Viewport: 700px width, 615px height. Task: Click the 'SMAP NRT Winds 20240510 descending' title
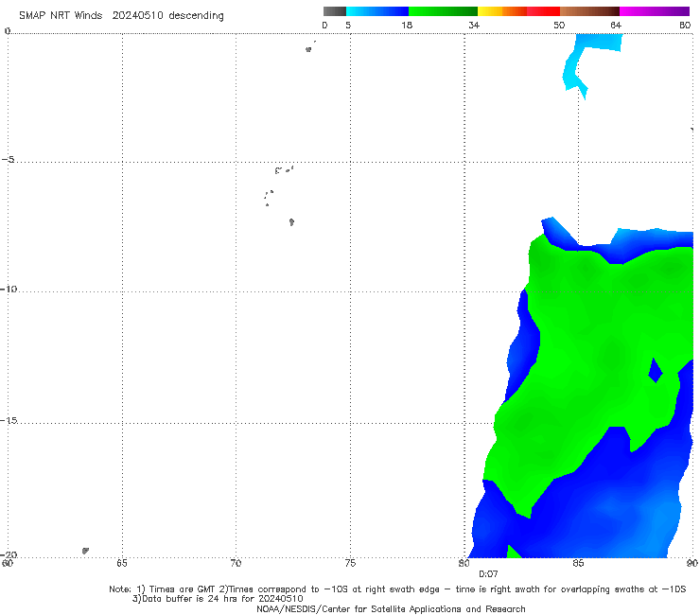(121, 16)
